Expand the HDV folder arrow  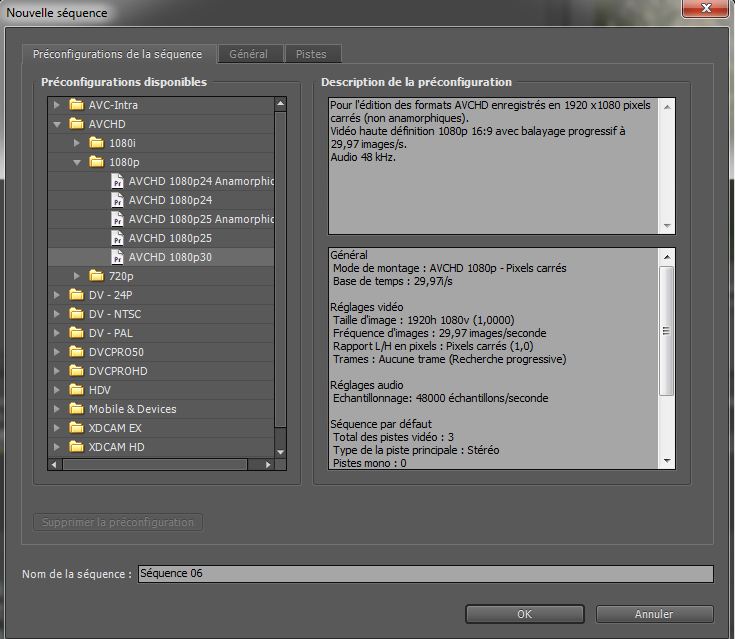[x=57, y=390]
